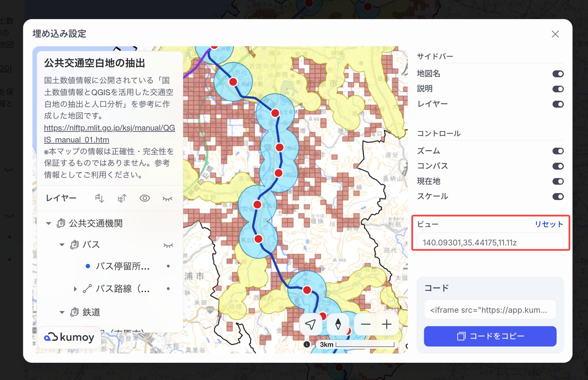588x380 pixels.
Task: Click the コードをコピー button
Action: [x=490, y=336]
